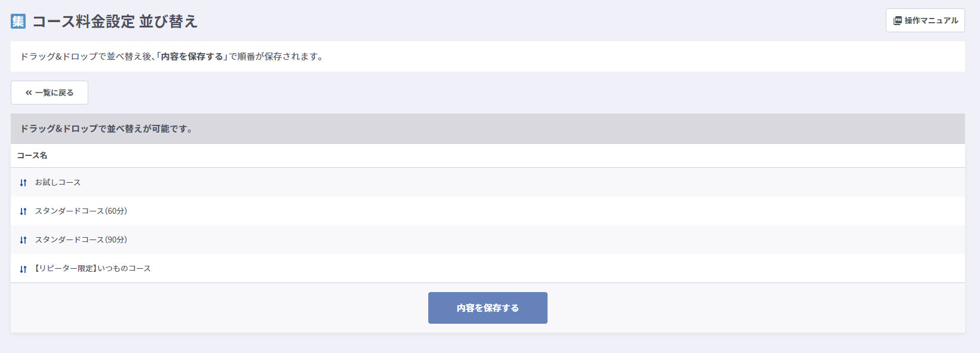980x353 pixels.
Task: Click the double chevron icon on 一覧に戻る
Action: click(x=29, y=93)
